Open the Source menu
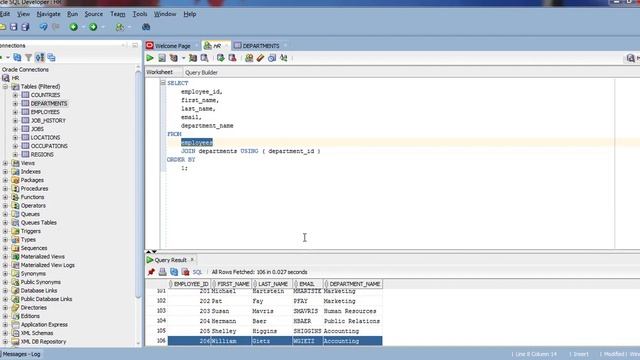 click(x=93, y=14)
